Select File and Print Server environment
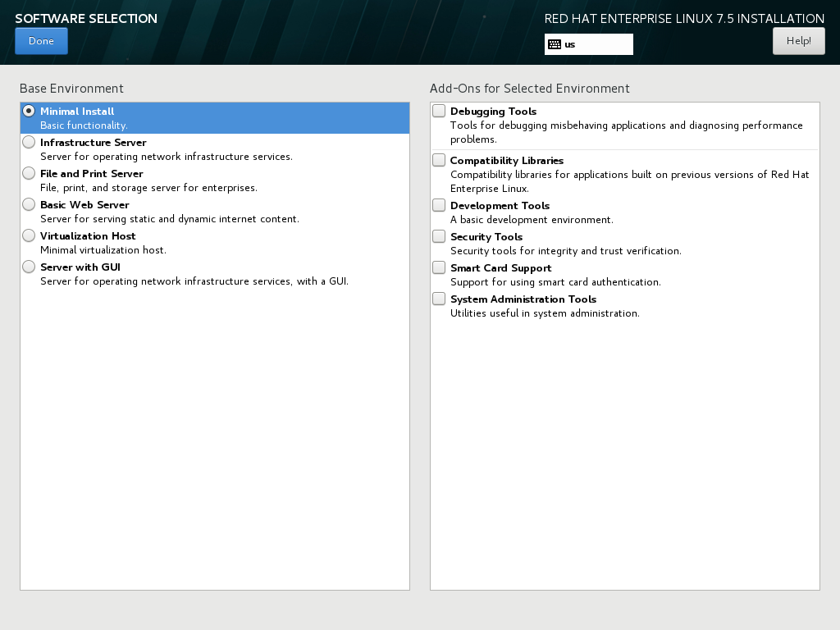The width and height of the screenshot is (840, 630). 29,172
